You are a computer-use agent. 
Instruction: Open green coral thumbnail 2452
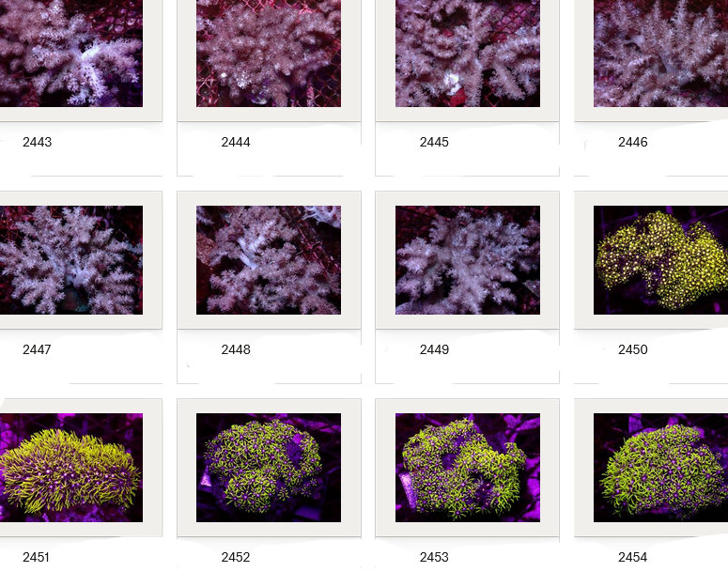(x=269, y=468)
